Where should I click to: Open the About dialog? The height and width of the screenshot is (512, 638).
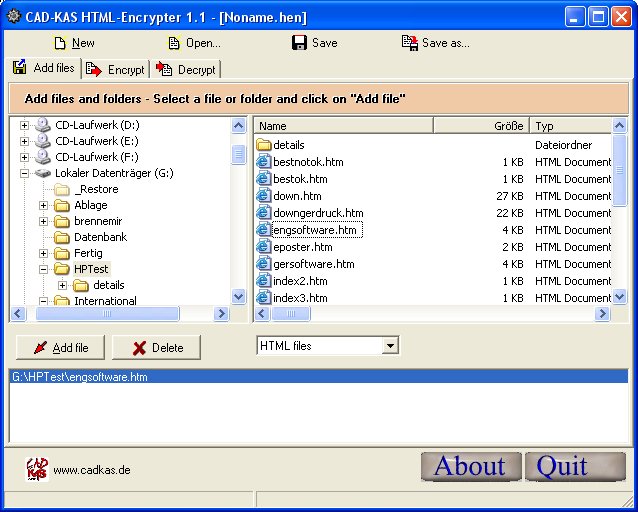[470, 466]
